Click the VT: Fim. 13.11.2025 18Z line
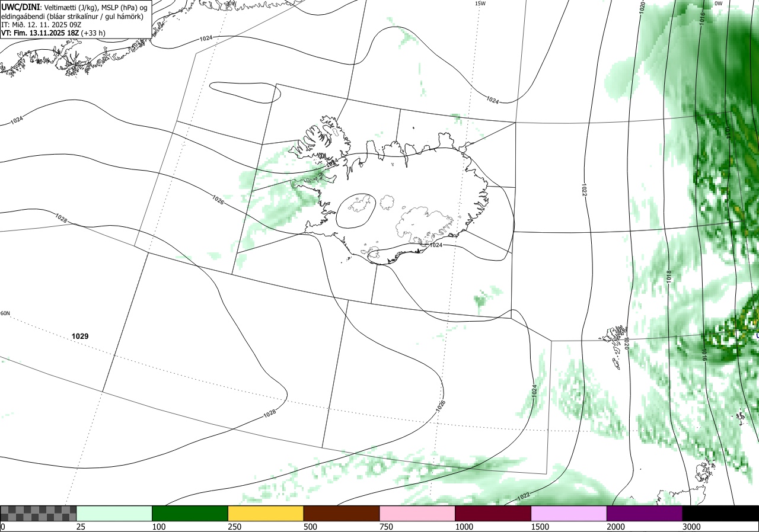This screenshot has height=532, width=759. 53,33
